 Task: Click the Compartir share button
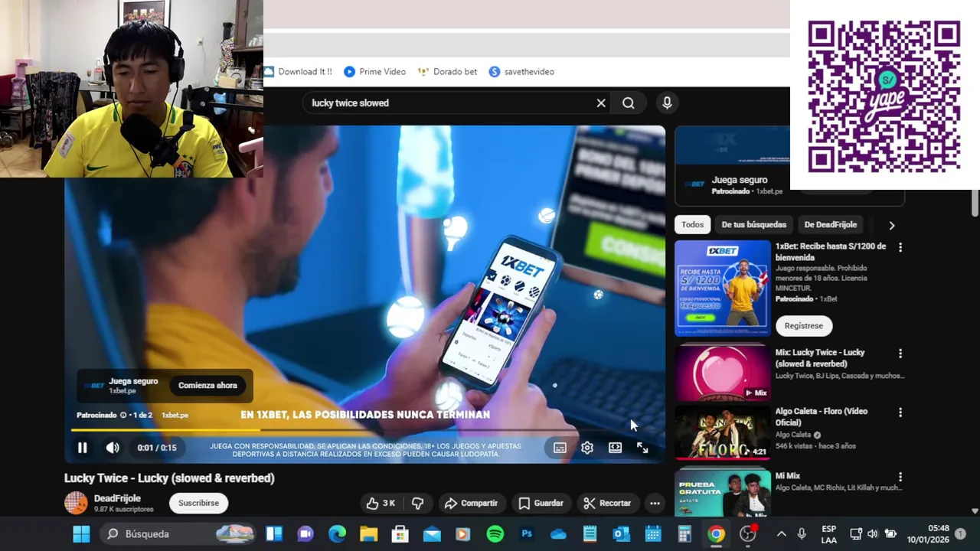pos(471,503)
